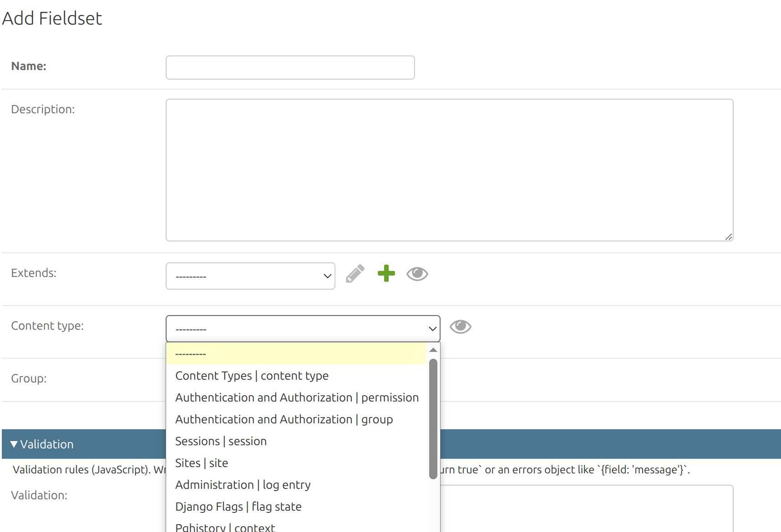The image size is (781, 532).
Task: Focus the Name input field
Action: coord(290,67)
